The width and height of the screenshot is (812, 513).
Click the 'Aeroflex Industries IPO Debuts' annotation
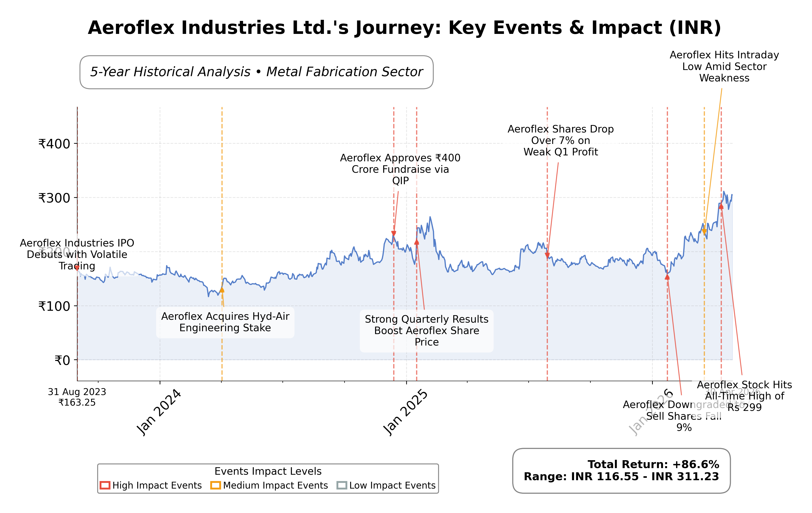coord(77,254)
